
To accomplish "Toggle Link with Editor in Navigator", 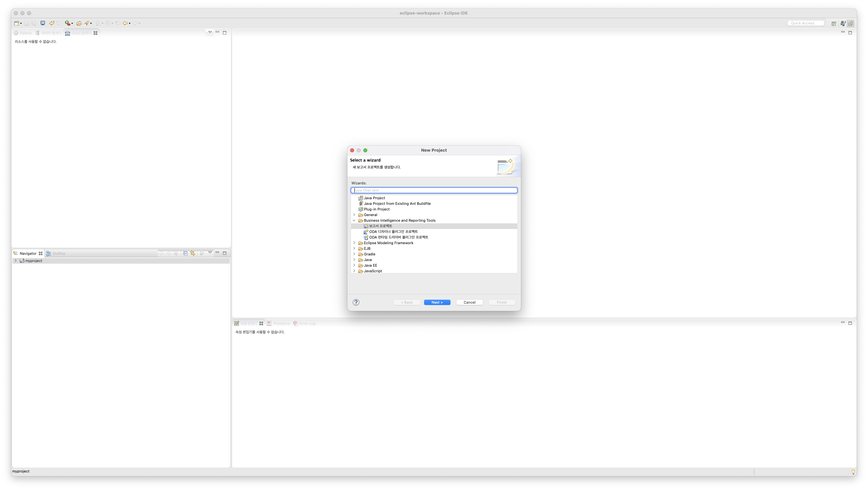I will (193, 253).
